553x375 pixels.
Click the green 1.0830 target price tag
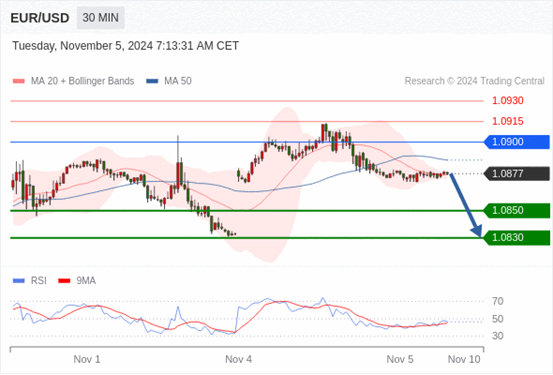[x=517, y=237]
